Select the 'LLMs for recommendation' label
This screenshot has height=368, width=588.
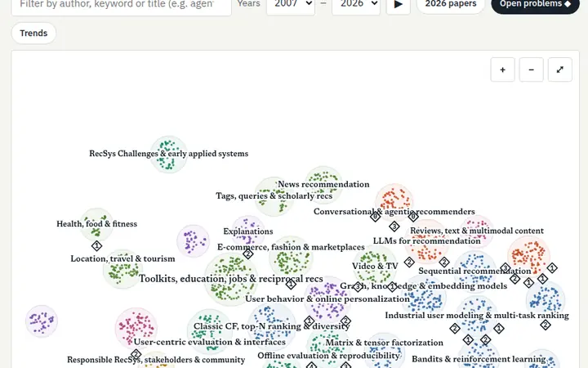[427, 241]
